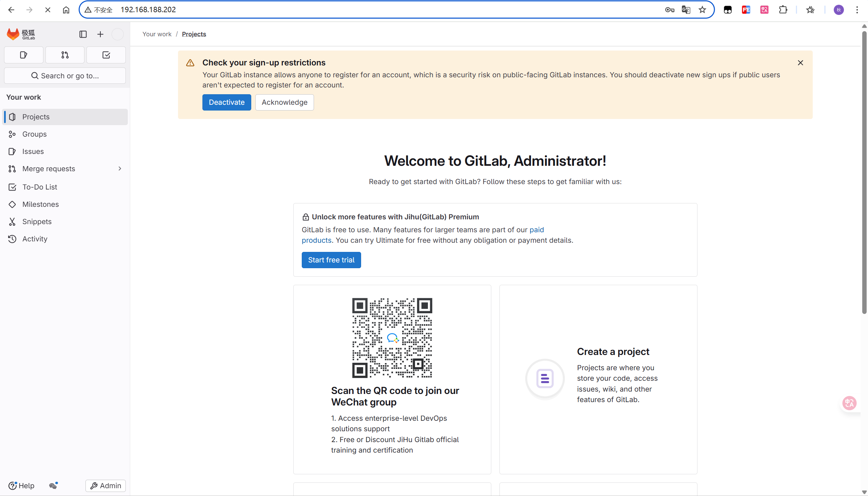Open the Admin area button
Screen dimensions: 868x496
pos(105,485)
